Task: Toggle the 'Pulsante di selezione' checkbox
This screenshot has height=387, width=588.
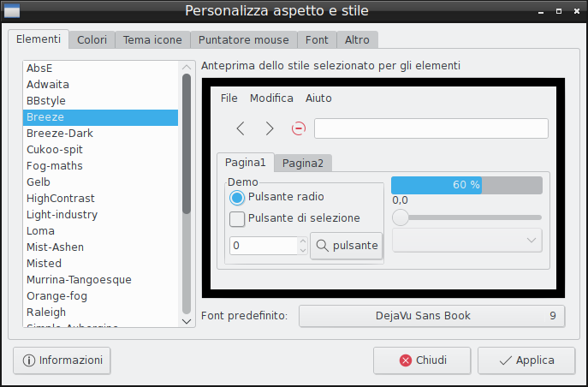Action: coord(238,218)
